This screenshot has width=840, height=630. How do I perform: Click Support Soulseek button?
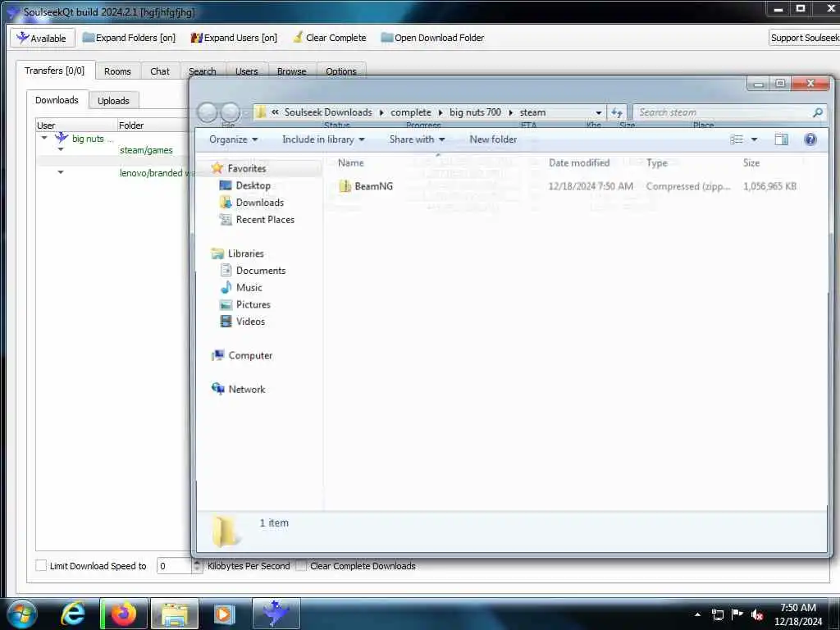point(804,38)
